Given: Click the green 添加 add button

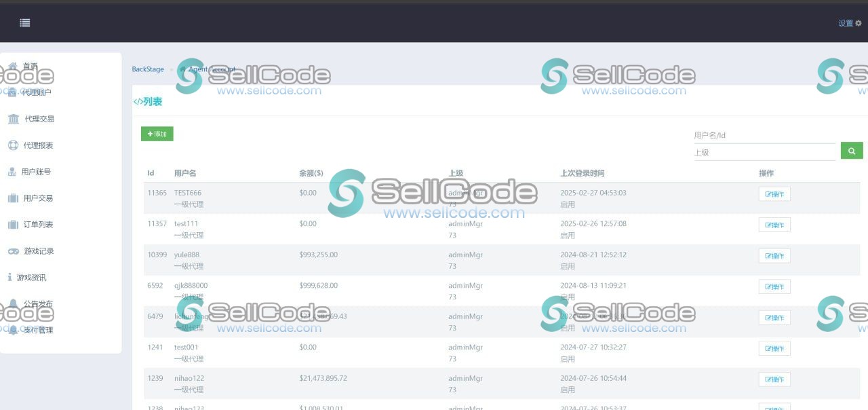Looking at the screenshot, I should [x=157, y=134].
